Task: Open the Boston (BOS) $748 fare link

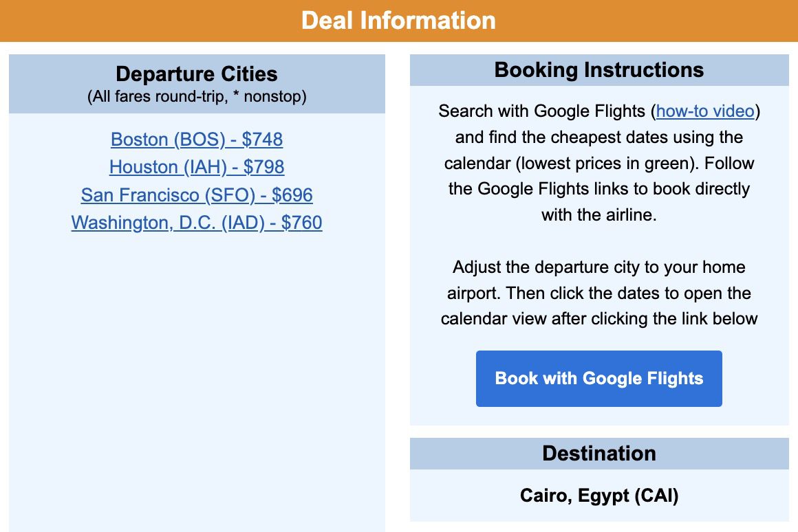Action: pos(196,140)
